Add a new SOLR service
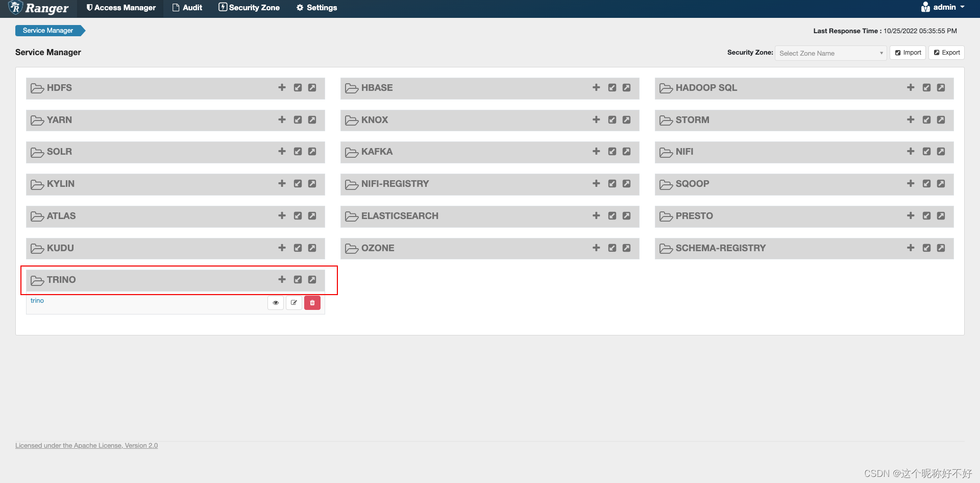 (282, 151)
